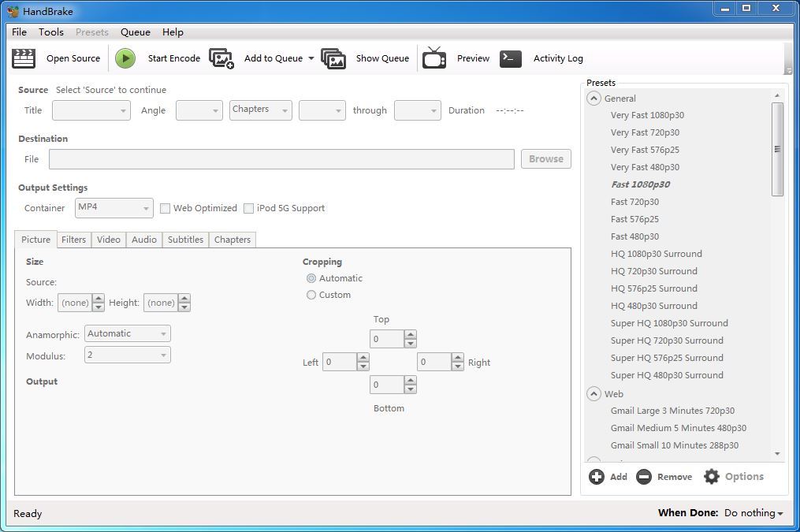Open the Anamorphic Automatic dropdown
This screenshot has height=532, width=800.
click(128, 333)
